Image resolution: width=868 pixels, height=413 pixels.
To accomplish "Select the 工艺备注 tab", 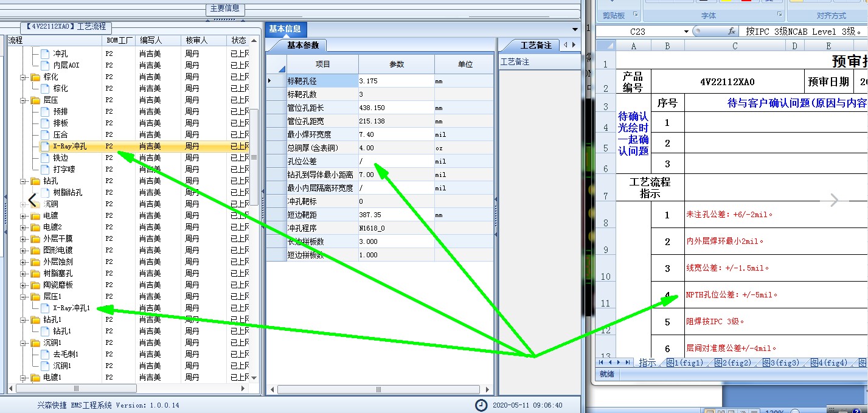I will point(535,45).
